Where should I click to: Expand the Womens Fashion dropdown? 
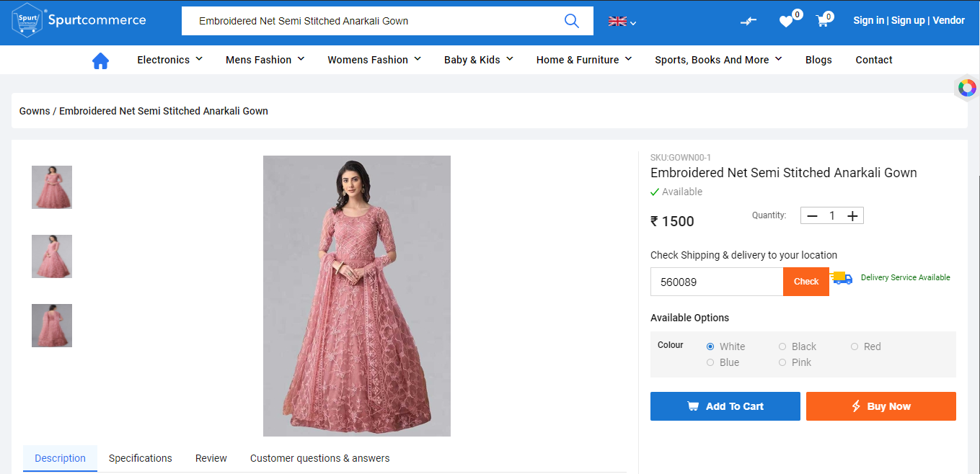(x=374, y=60)
